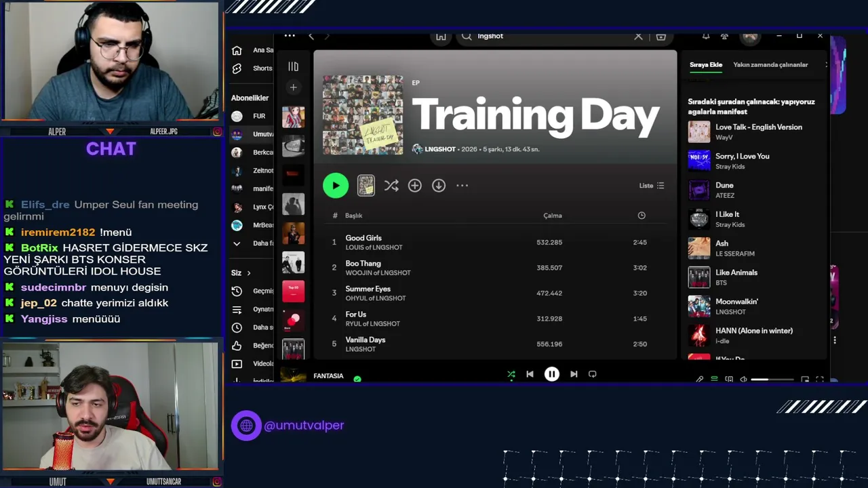Screen dimensions: 868x488
Task: Open the MrBeast subscription entry
Action: coord(252,225)
